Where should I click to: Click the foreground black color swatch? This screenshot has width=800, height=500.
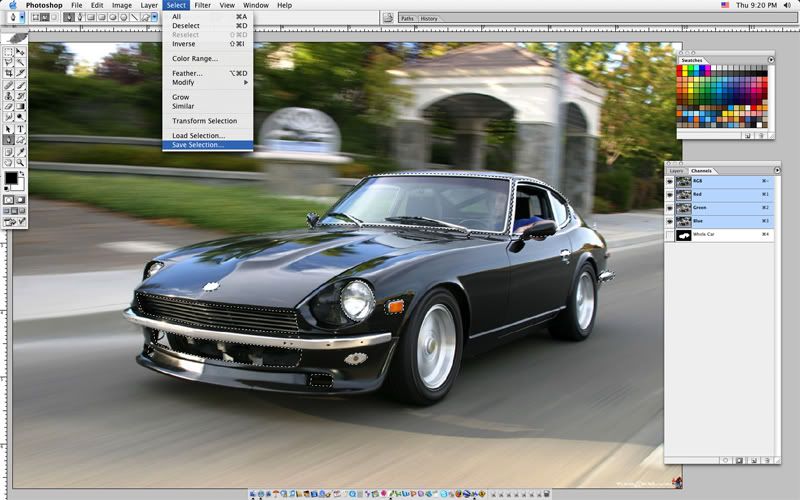11,179
